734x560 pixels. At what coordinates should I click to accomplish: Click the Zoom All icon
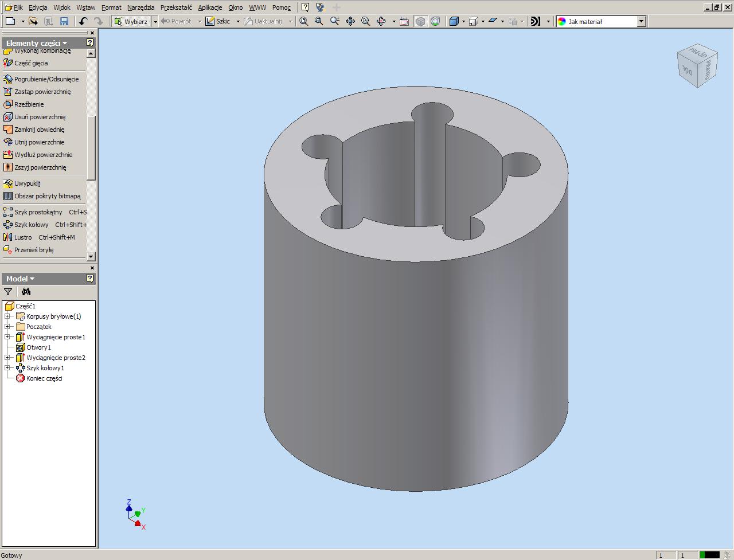[x=304, y=21]
